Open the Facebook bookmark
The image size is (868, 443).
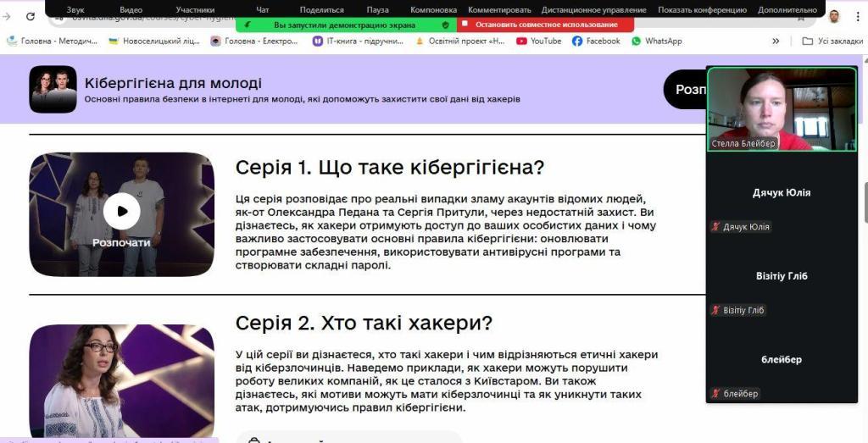(596, 41)
